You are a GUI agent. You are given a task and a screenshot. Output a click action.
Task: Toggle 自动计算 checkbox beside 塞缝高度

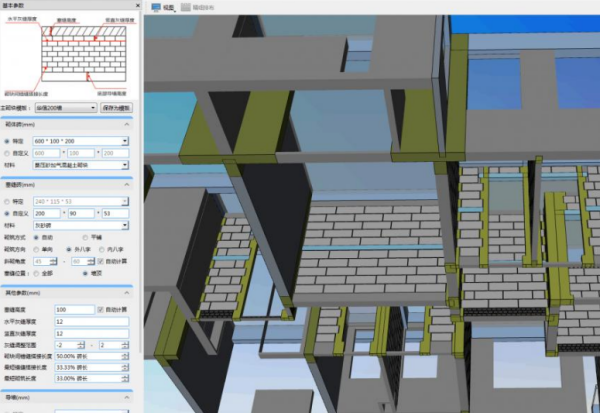99,309
